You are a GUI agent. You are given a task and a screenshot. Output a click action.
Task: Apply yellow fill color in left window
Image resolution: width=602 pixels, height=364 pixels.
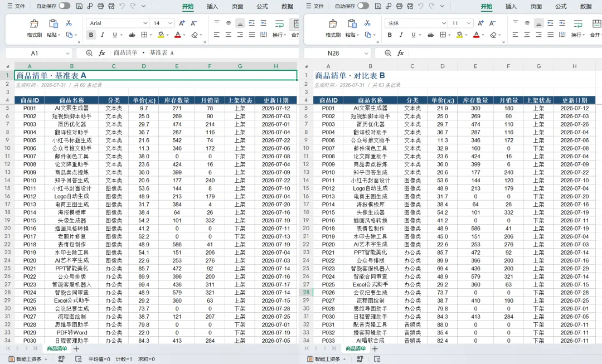[161, 35]
